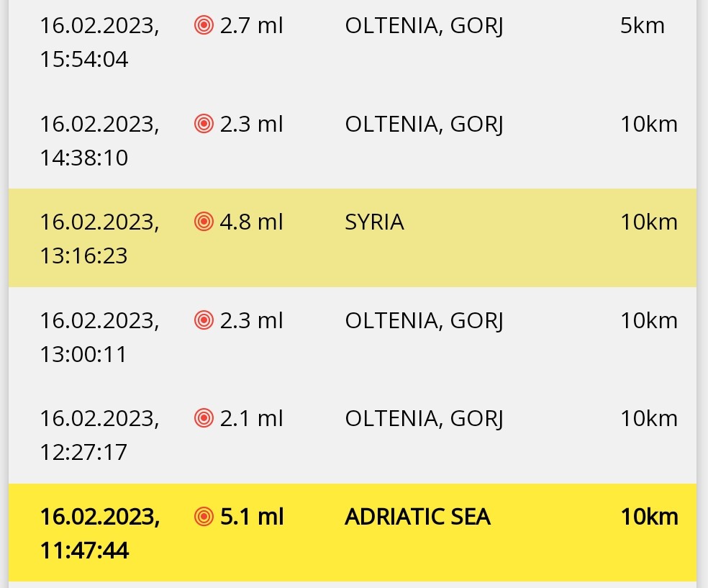Choose OLTENIA, GORJ in the 12:27:17 row
The width and height of the screenshot is (708, 588).
(424, 418)
